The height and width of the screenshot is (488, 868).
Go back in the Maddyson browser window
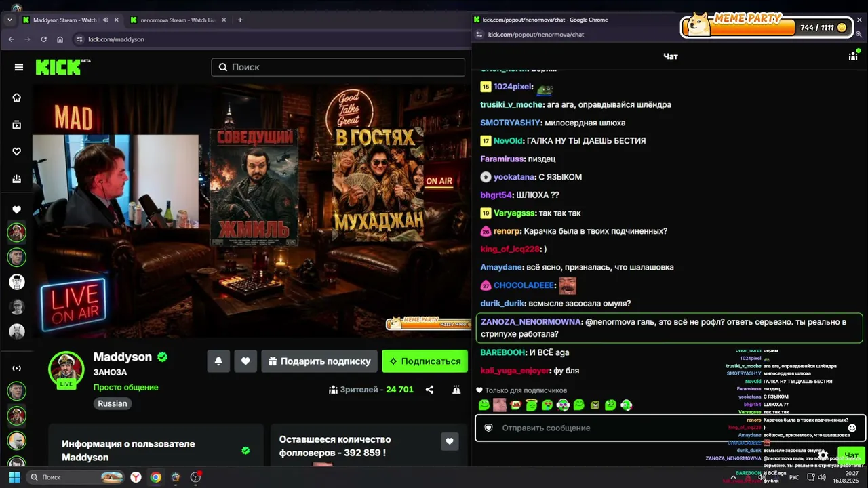point(11,39)
